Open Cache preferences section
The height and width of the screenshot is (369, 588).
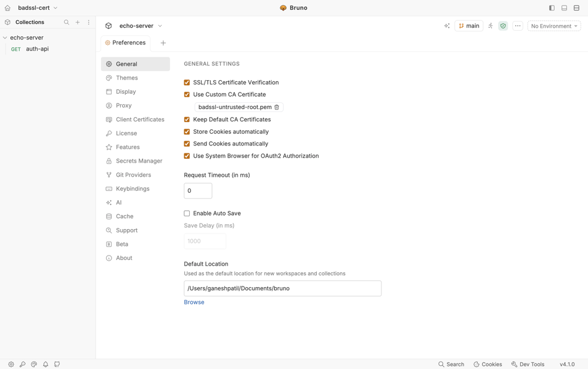tap(136, 216)
